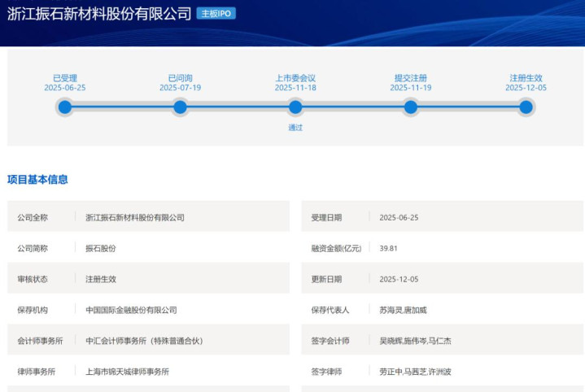Click the 浙江振石新材料股份有限公司 page title

coord(99,14)
